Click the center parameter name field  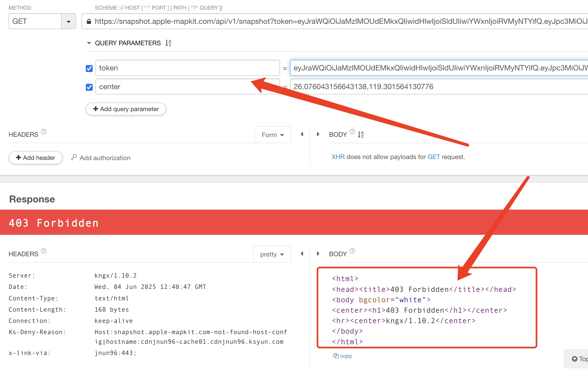click(188, 86)
